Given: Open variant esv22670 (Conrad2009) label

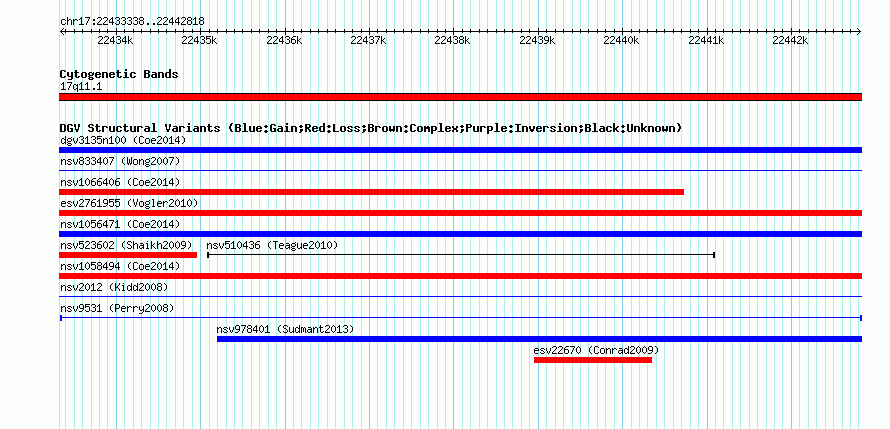Looking at the screenshot, I should click(596, 350).
